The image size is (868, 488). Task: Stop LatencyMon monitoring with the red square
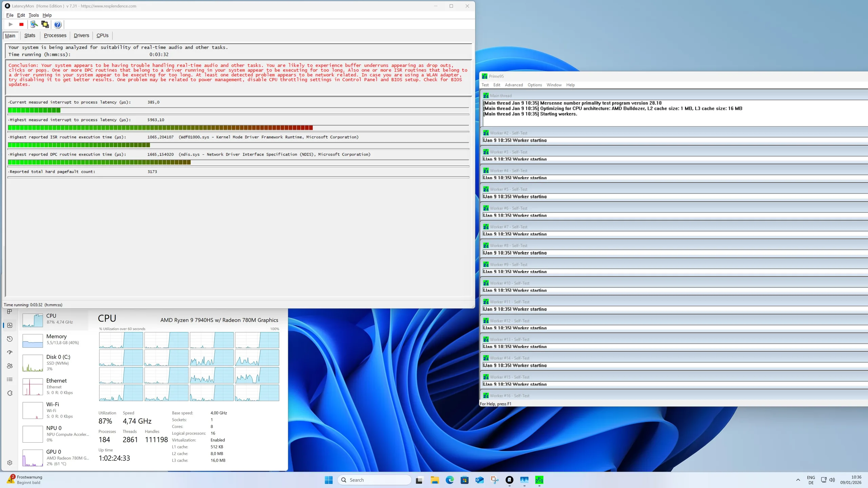(x=21, y=24)
